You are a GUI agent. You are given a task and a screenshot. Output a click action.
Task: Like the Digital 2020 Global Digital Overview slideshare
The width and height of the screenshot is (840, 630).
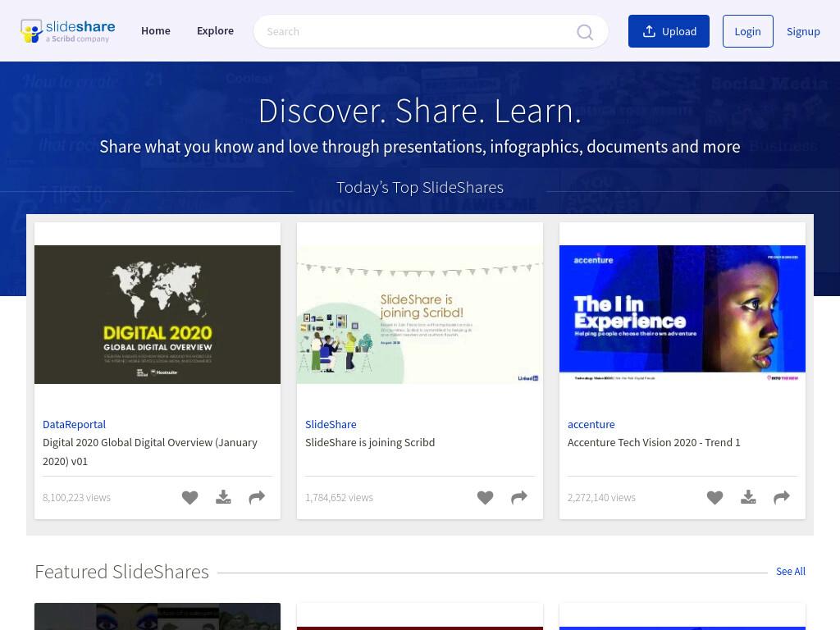(189, 498)
